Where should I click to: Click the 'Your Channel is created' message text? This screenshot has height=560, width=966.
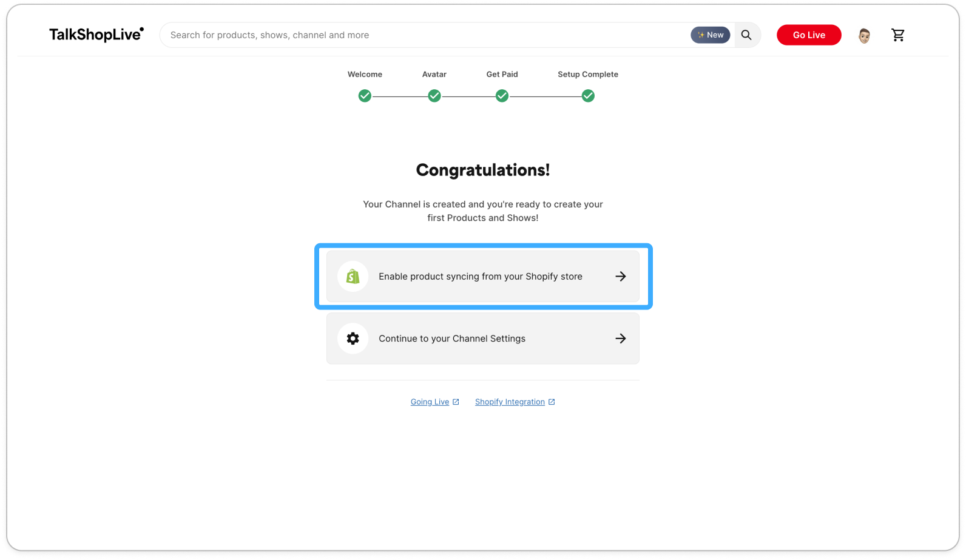click(483, 211)
